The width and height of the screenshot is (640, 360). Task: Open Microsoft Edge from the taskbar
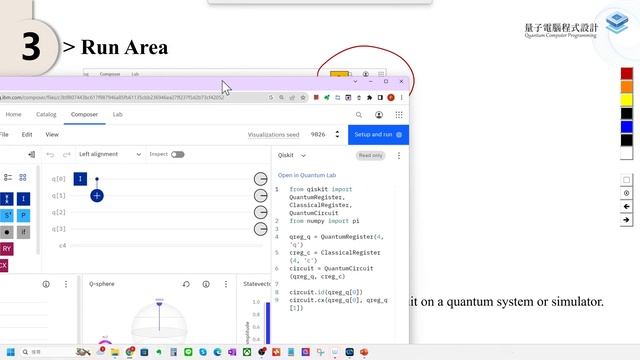[x=218, y=352]
